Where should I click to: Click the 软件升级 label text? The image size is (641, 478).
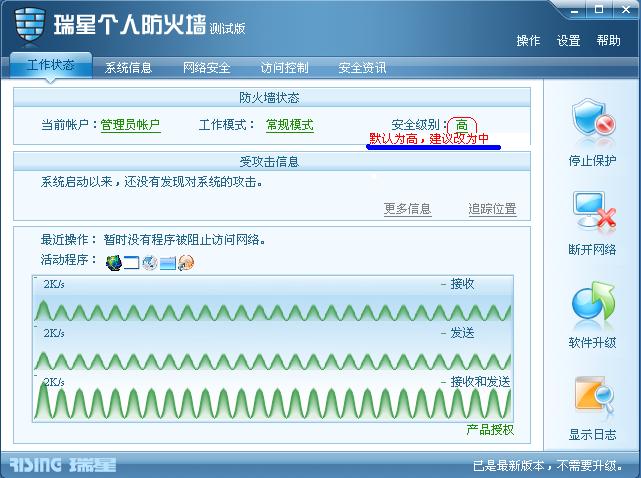point(592,343)
